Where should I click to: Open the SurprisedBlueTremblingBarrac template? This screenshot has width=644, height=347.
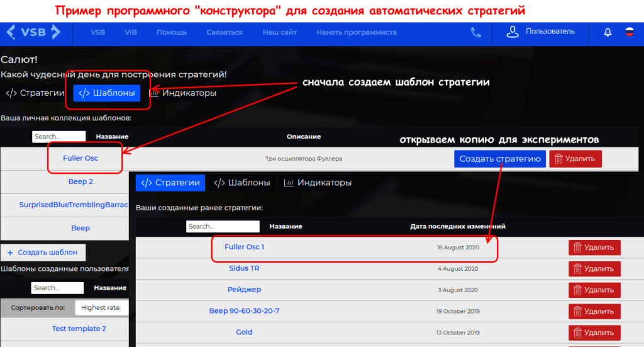74,205
